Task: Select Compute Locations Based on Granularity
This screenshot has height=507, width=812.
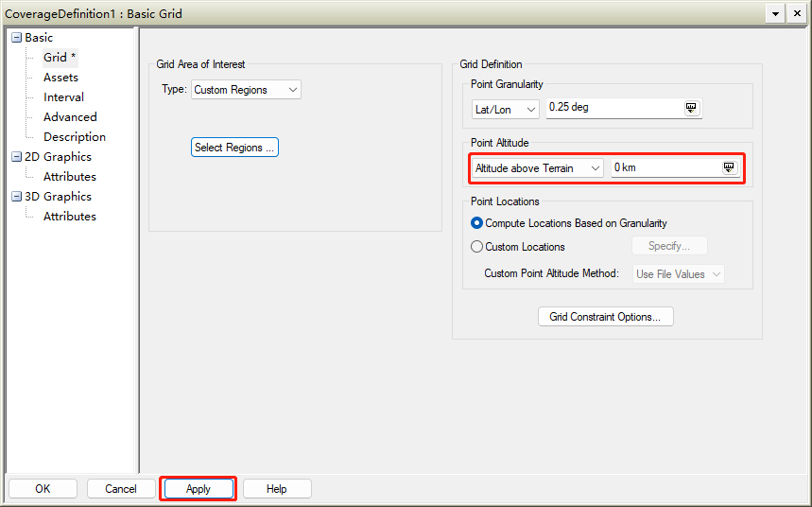Action: point(476,223)
